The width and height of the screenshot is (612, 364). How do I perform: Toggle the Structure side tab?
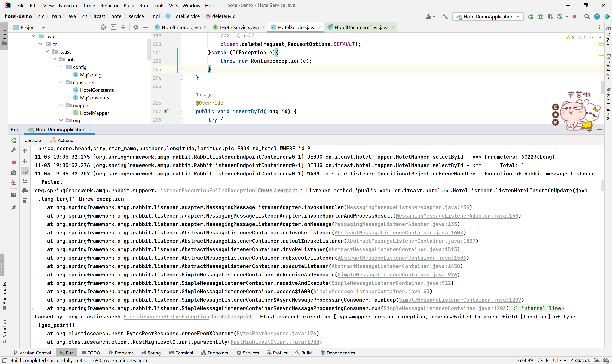(4, 331)
